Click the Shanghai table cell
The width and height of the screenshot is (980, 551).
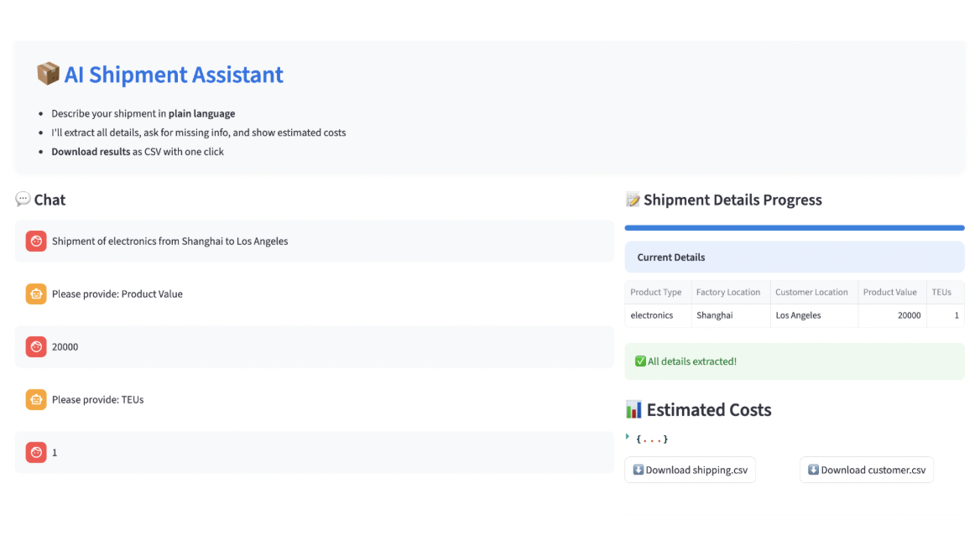point(731,315)
